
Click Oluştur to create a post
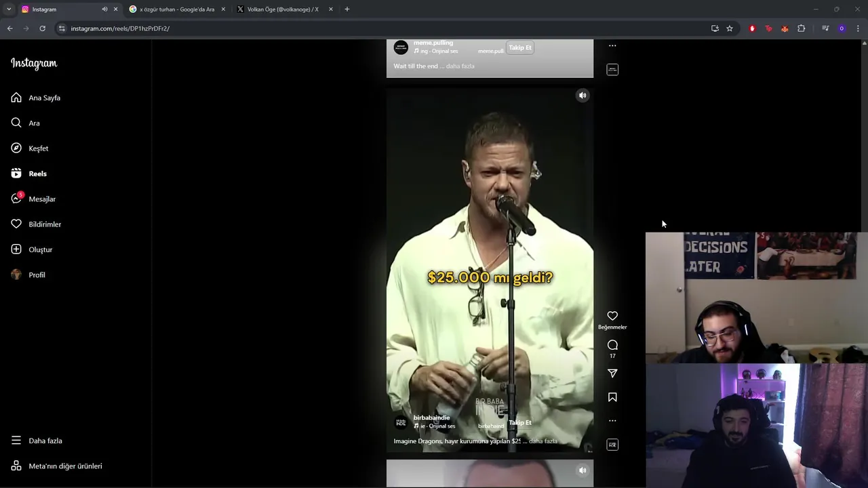click(32, 249)
